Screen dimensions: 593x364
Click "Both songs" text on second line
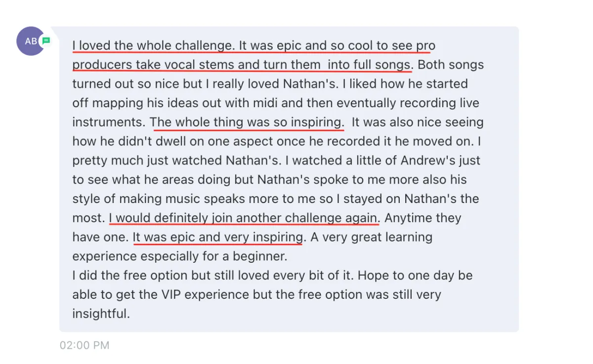click(451, 65)
